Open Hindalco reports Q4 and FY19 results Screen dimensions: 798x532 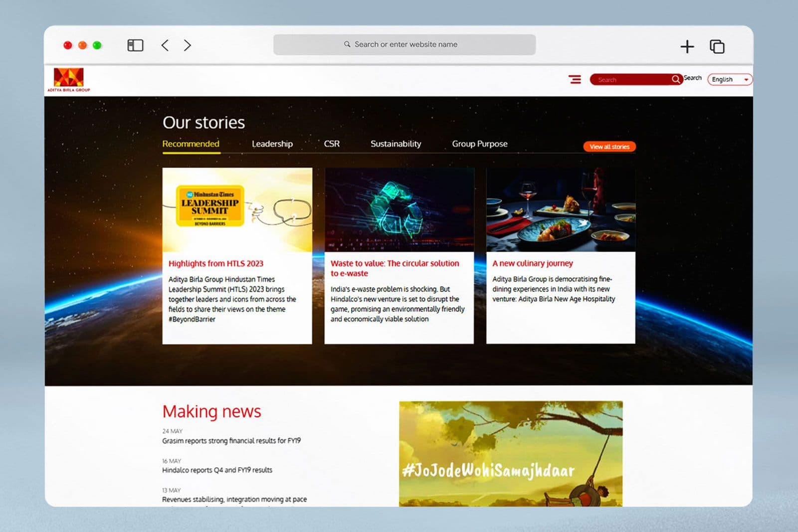coord(217,470)
